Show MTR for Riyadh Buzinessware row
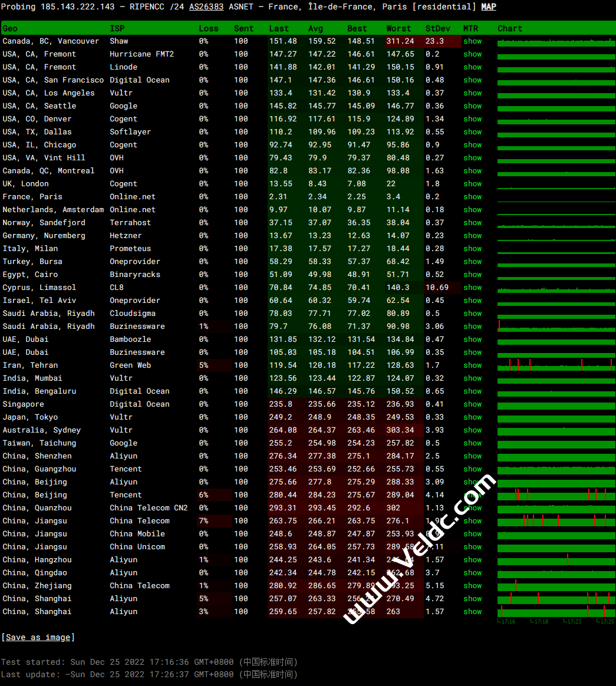Screen dimensions: 616x686 (473, 326)
